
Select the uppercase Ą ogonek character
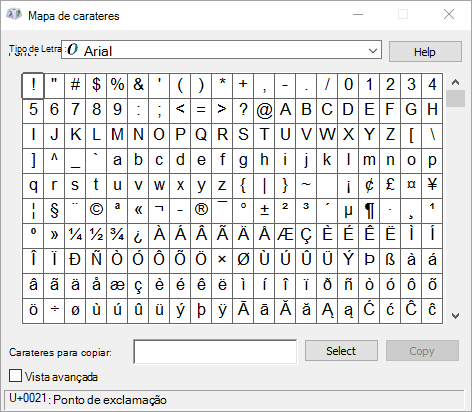click(x=327, y=311)
